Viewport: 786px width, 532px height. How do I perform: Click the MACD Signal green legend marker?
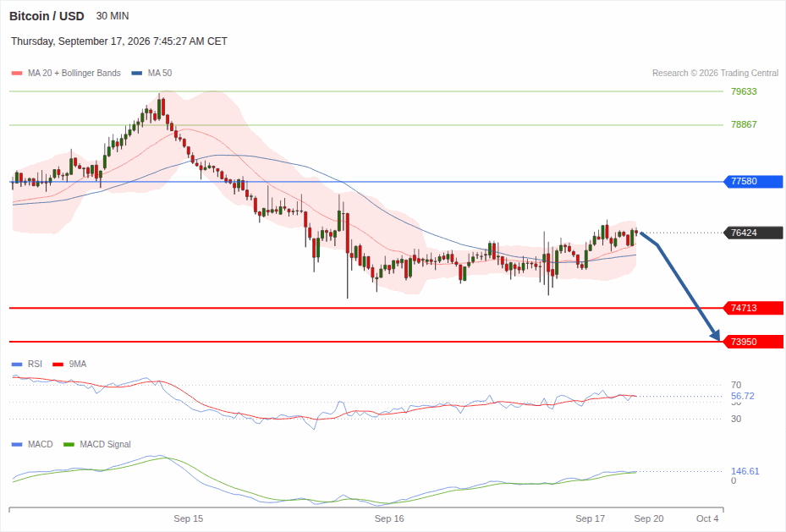[x=69, y=444]
